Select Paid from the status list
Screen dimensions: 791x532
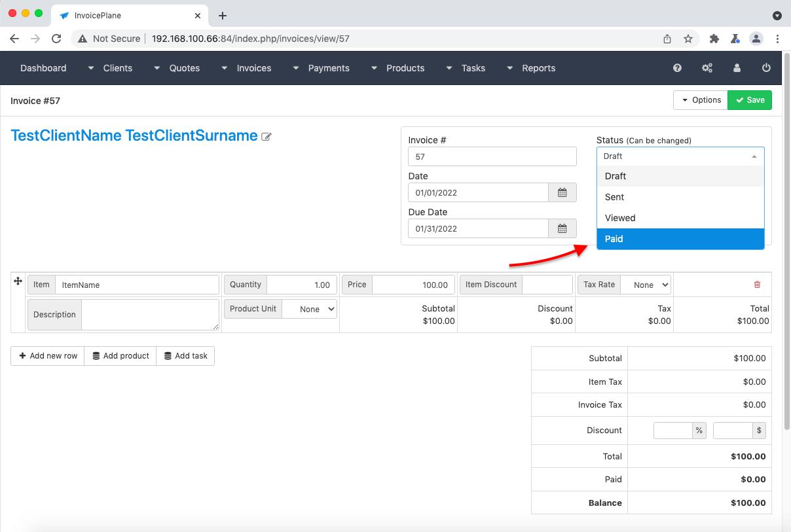pos(680,239)
